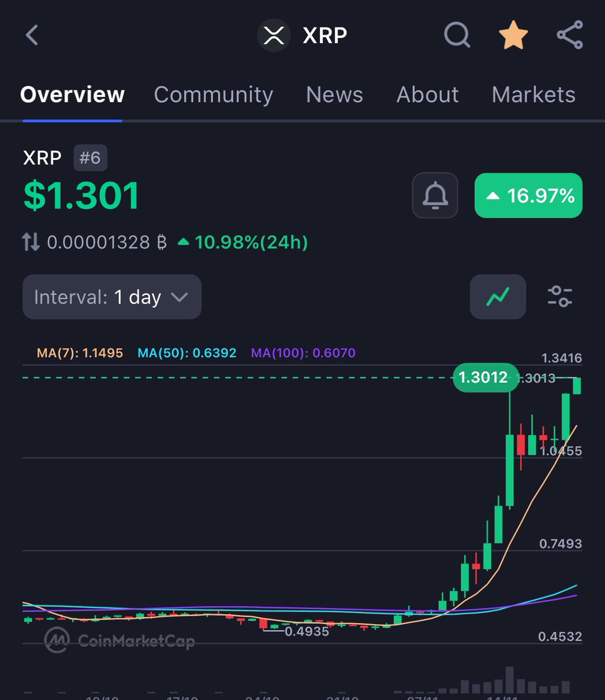The width and height of the screenshot is (605, 700).
Task: Tap the 10.98%(24h) change text
Action: (243, 242)
